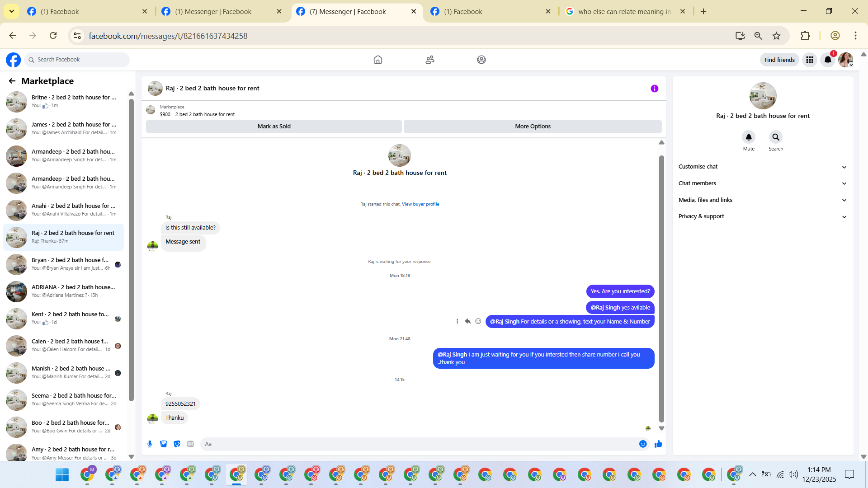Switch to the first Messenger browser tab
This screenshot has height=488, width=868.
(x=213, y=12)
